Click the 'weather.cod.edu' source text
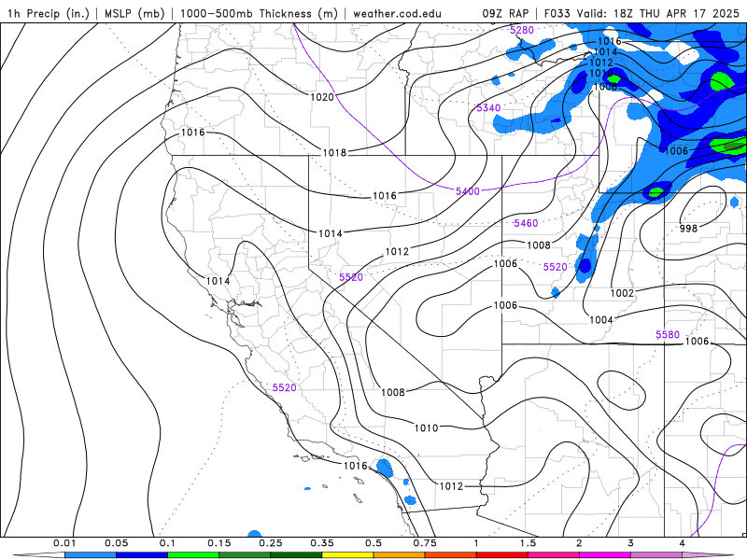The height and width of the screenshot is (560, 747). click(x=397, y=13)
